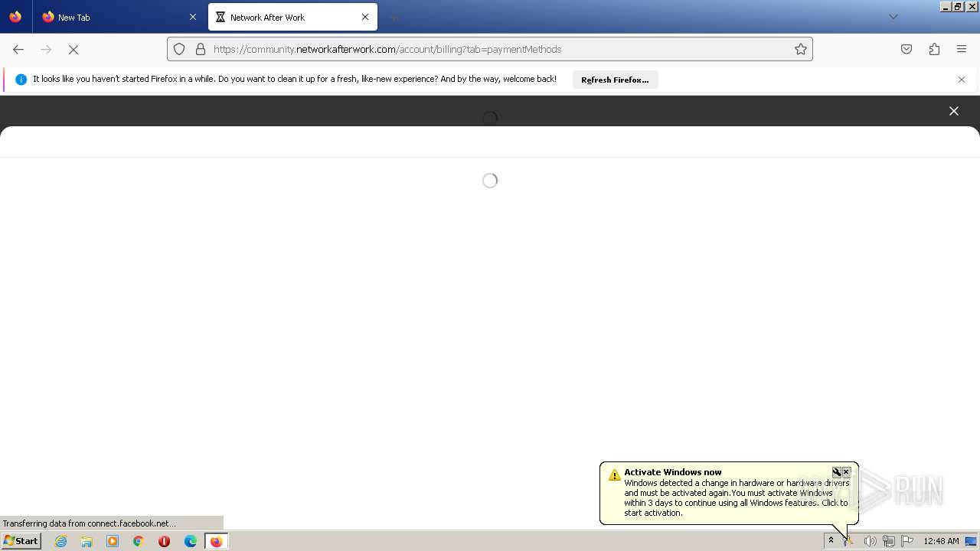Close the Activate Windows balloon
980x551 pixels.
coord(846,472)
